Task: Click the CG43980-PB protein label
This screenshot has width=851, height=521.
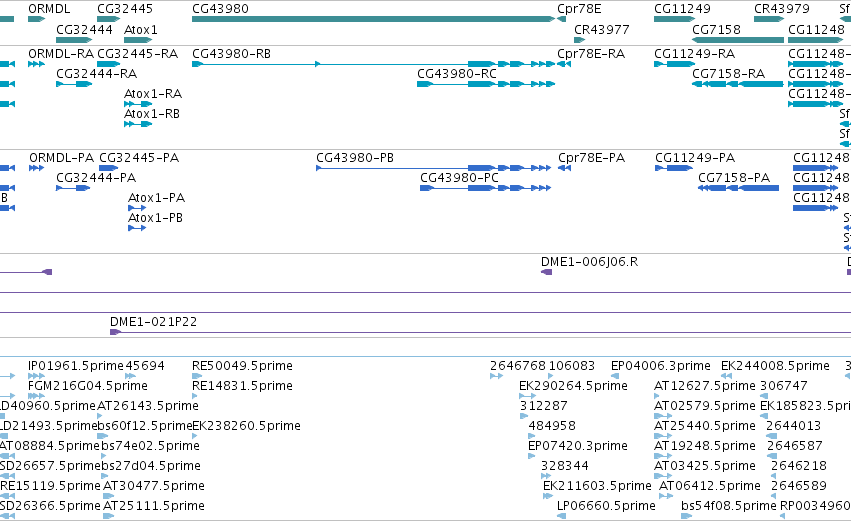Action: point(355,158)
